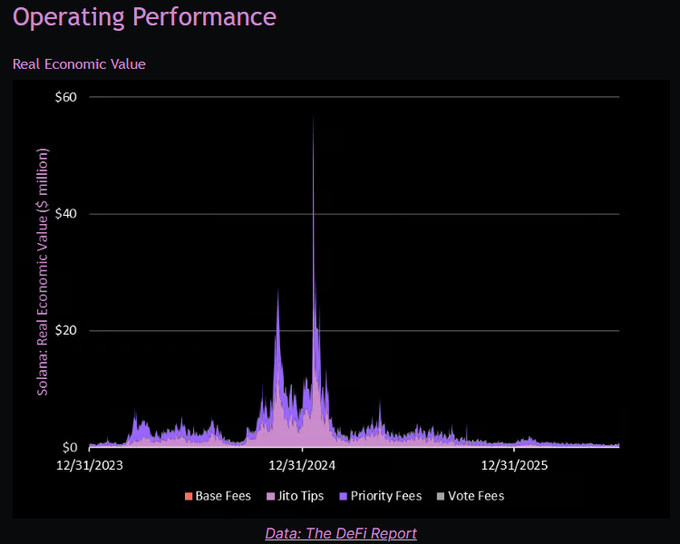Click the Jito Tips legend swatch

(x=271, y=496)
